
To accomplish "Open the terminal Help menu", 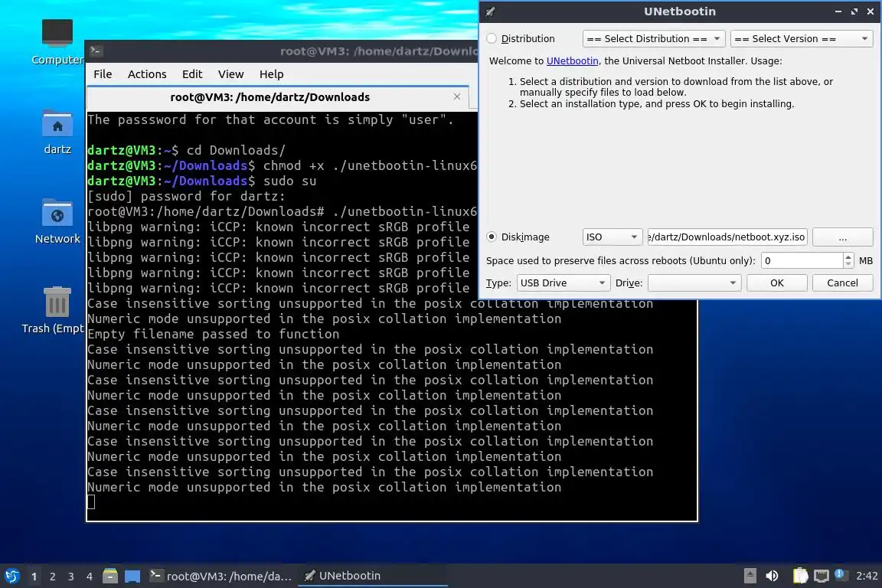I will [x=271, y=74].
